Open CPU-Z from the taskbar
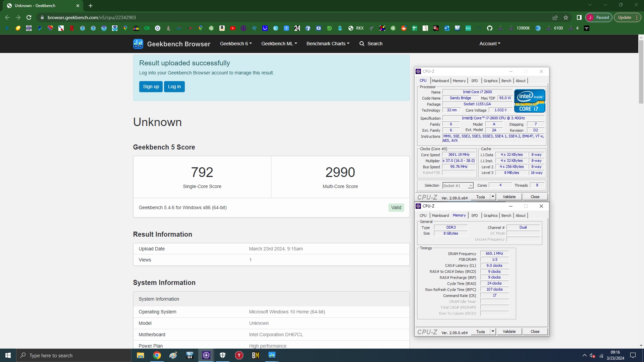Screen dimensions: 644x362 tap(206, 355)
